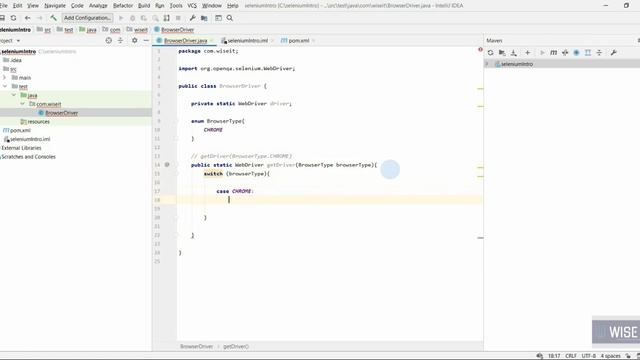Screen dimensions: 640x360
Task: Navigate back with the left arrow icon
Action: click(27, 18)
